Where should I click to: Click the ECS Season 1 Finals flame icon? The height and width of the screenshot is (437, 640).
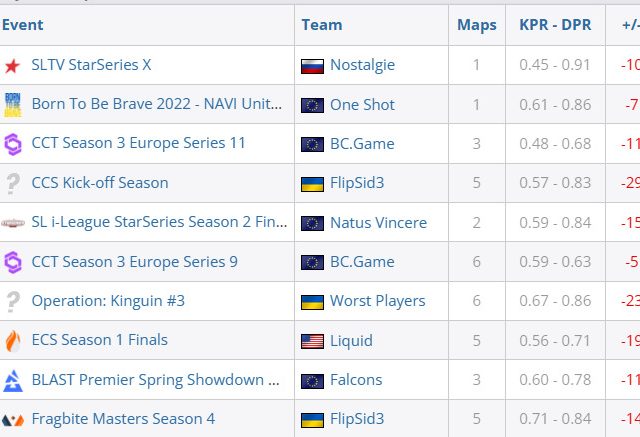pos(13,340)
